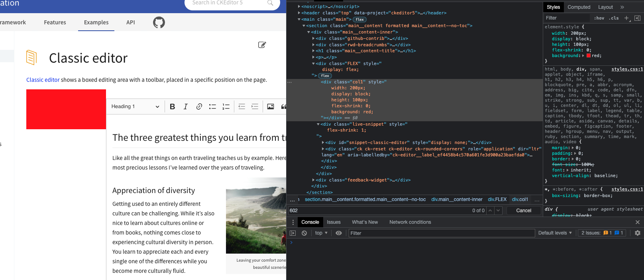Open the drawer three-dot menu
The width and height of the screenshot is (644, 280).
pos(293,222)
